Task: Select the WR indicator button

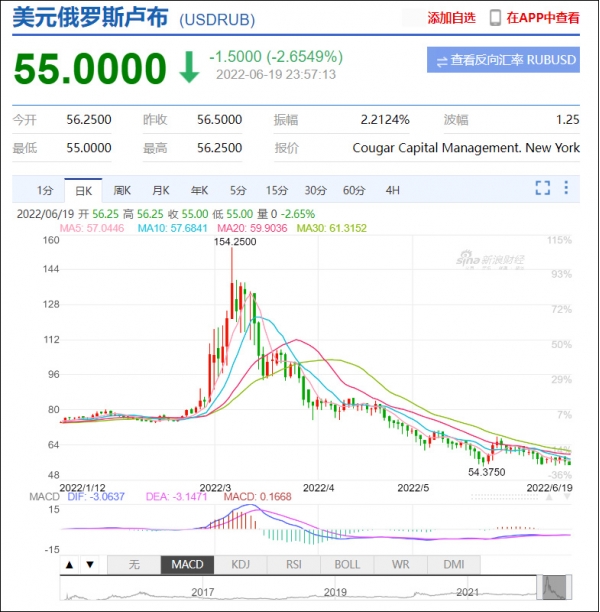Action: (x=401, y=565)
